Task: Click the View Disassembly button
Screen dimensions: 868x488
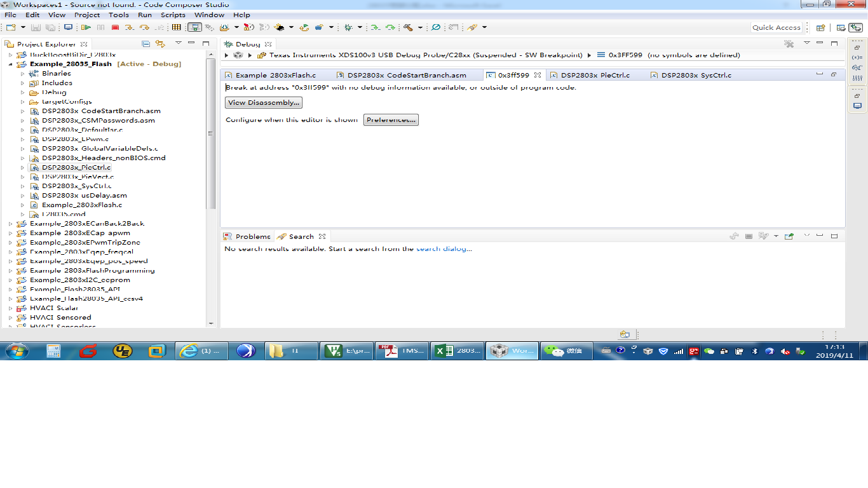Action: (264, 102)
